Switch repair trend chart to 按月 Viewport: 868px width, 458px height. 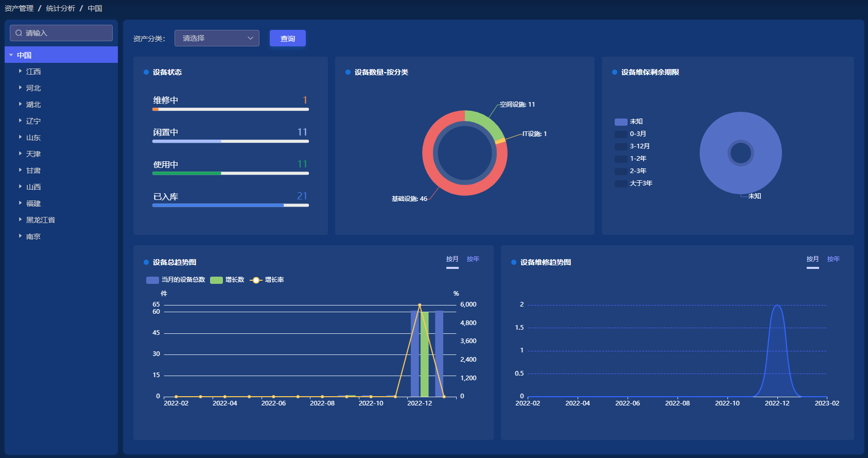tap(812, 259)
